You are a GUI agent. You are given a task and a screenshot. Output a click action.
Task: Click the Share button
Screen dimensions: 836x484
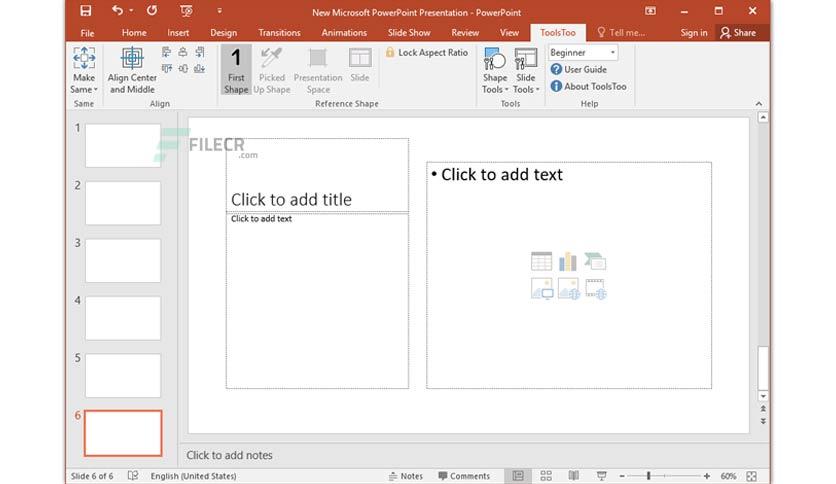[x=738, y=33]
